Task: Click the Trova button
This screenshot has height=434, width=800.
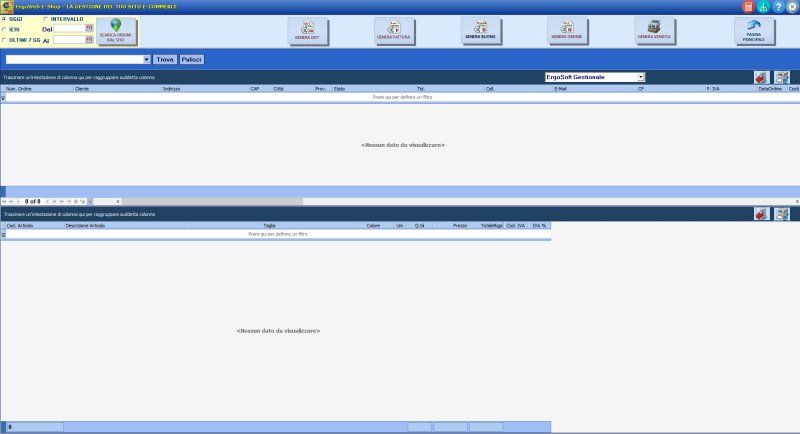Action: 165,60
